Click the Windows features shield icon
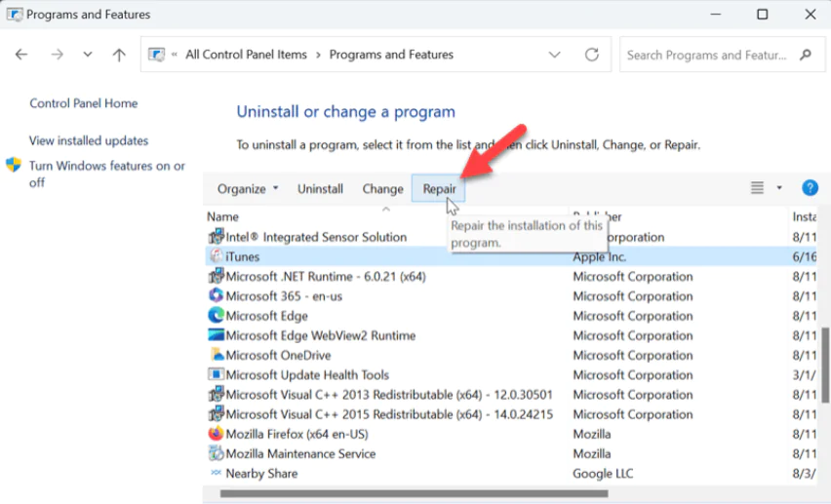 coord(14,165)
